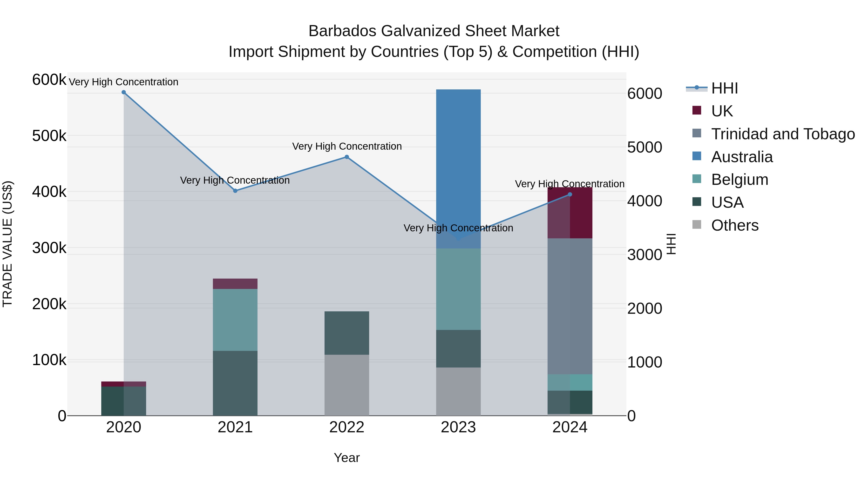Select the 2024 HHI data point
Image resolution: width=868 pixels, height=488 pixels.
(570, 194)
